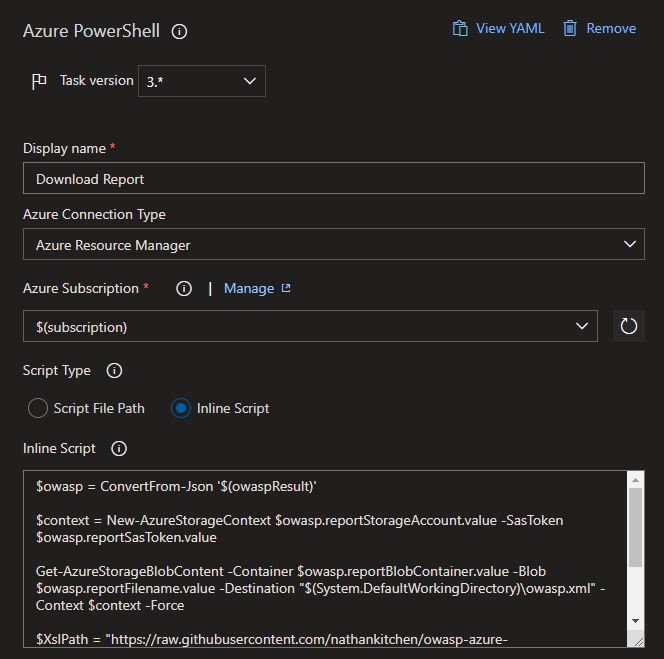The image size is (664, 659).
Task: Click the script scrollbar up arrow
Action: [x=635, y=480]
